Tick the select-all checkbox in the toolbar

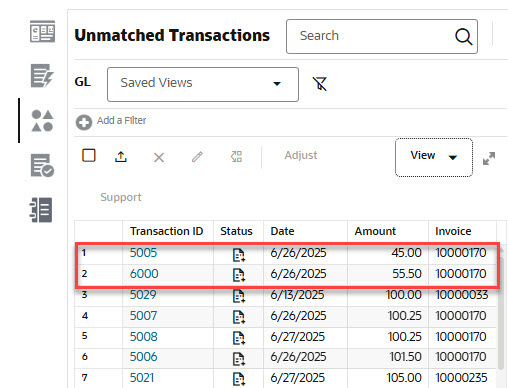click(89, 155)
